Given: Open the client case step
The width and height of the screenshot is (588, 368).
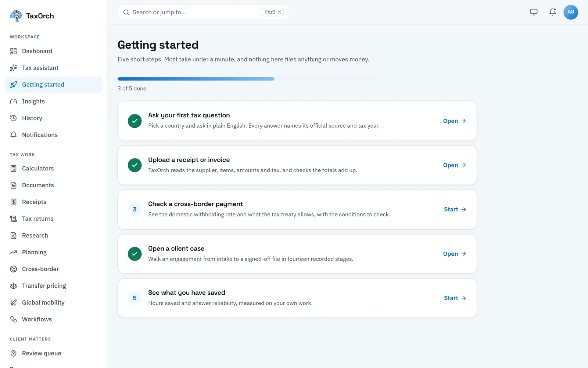Looking at the screenshot, I should coord(455,254).
